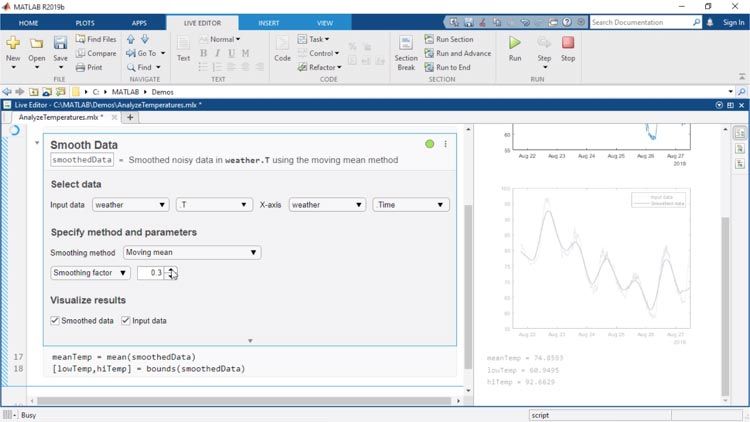Image resolution: width=750 pixels, height=422 pixels.
Task: Click the Run button in the toolstrip
Action: coord(515,48)
